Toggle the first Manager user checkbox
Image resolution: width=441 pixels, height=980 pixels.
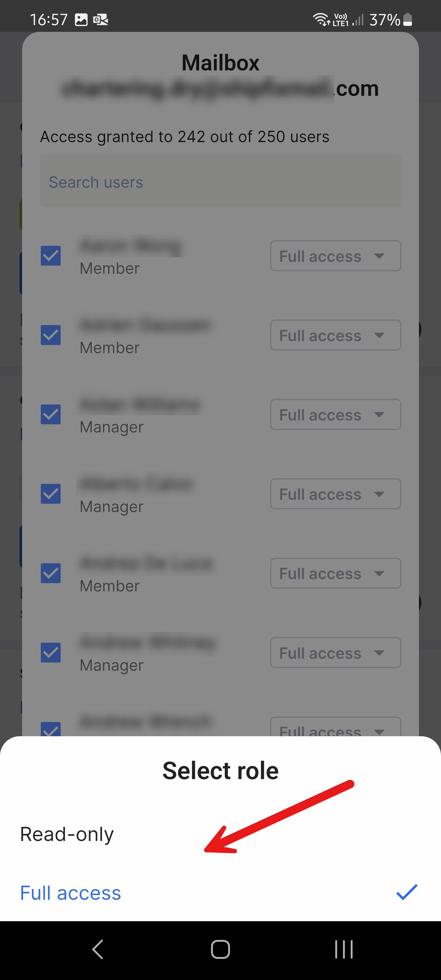tap(51, 414)
